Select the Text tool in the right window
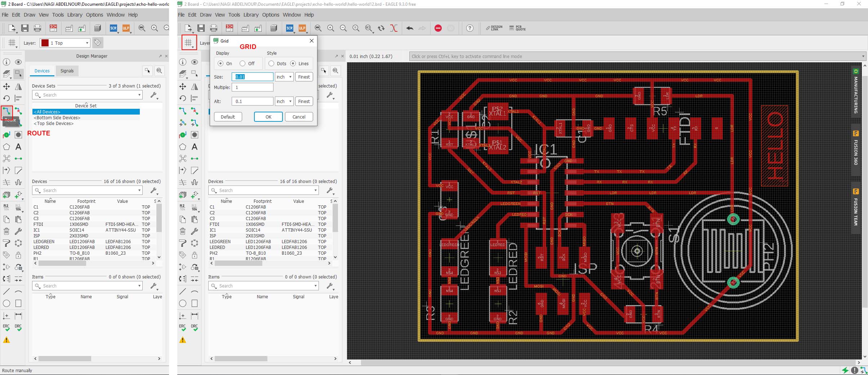868x375 pixels. (x=195, y=147)
